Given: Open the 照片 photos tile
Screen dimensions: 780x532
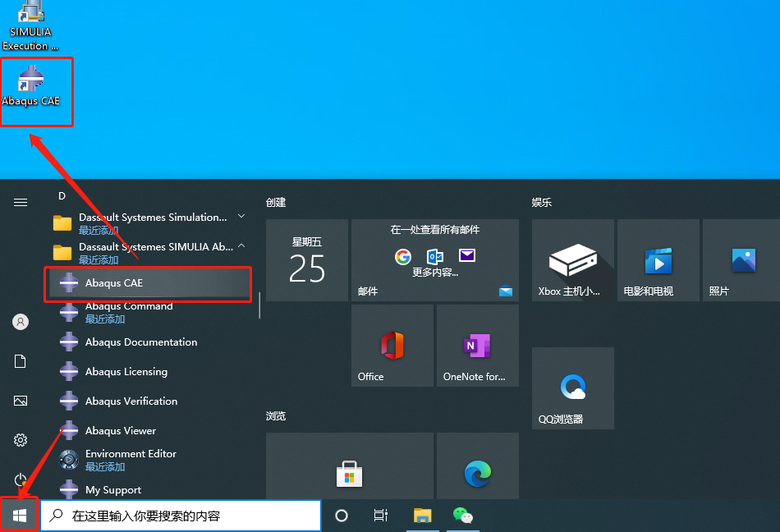Looking at the screenshot, I should (741, 260).
